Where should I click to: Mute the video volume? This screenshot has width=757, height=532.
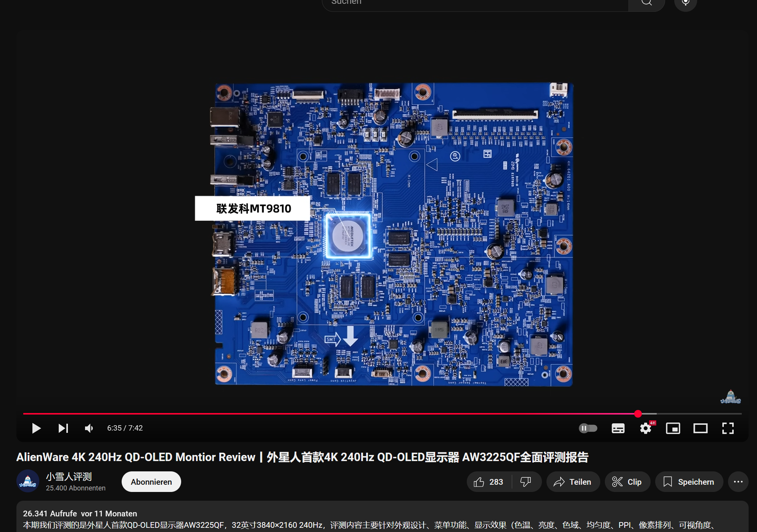coord(89,428)
